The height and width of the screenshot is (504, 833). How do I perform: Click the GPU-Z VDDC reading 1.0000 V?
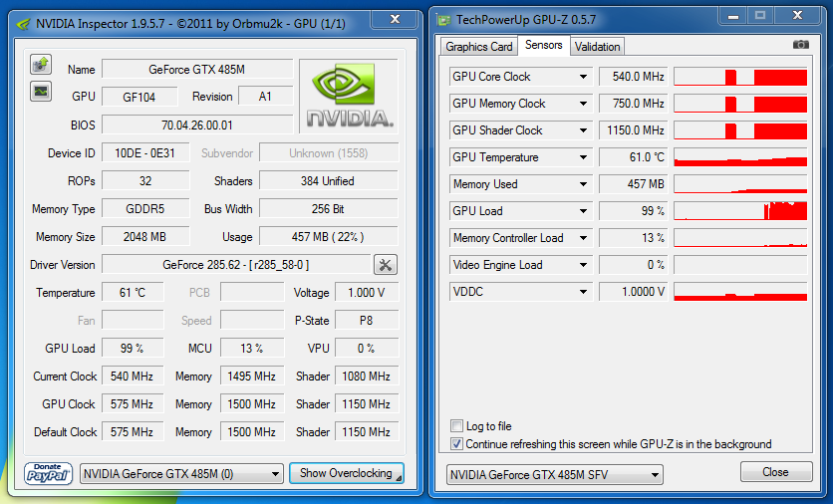[x=634, y=292]
